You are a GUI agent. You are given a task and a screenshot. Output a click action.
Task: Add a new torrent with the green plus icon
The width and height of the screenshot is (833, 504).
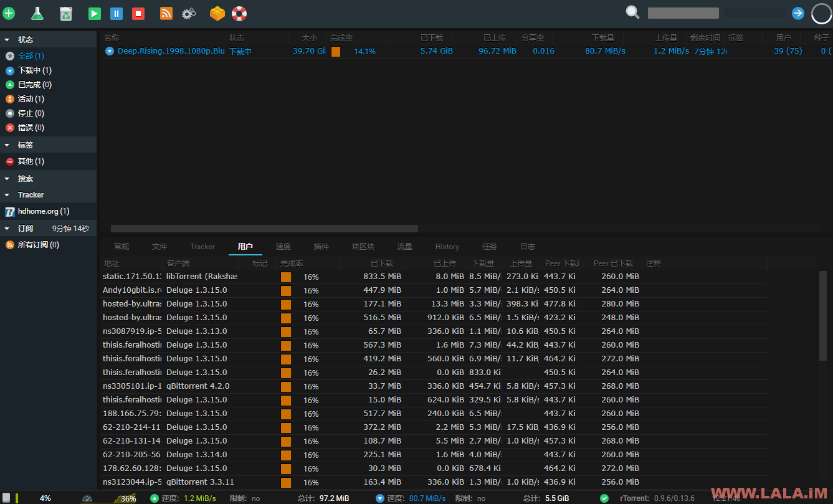tap(9, 13)
